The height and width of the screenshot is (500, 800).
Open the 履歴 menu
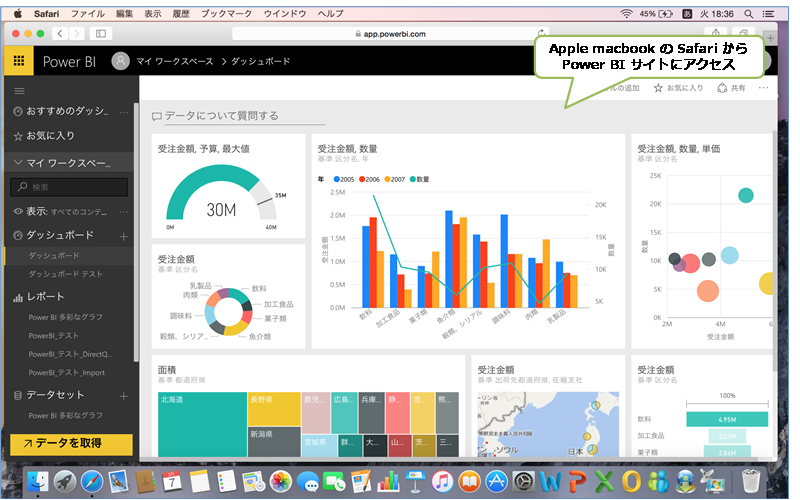pos(181,14)
